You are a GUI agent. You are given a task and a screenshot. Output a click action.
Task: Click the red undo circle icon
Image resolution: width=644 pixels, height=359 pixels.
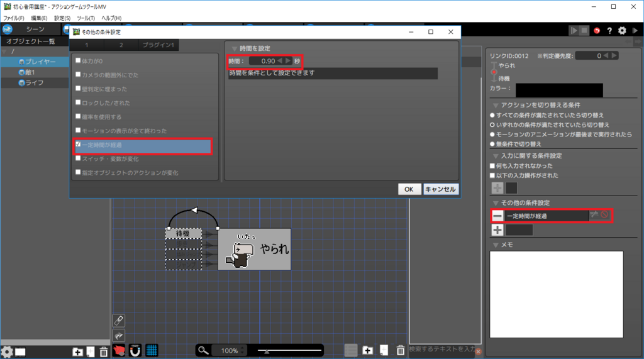(597, 30)
